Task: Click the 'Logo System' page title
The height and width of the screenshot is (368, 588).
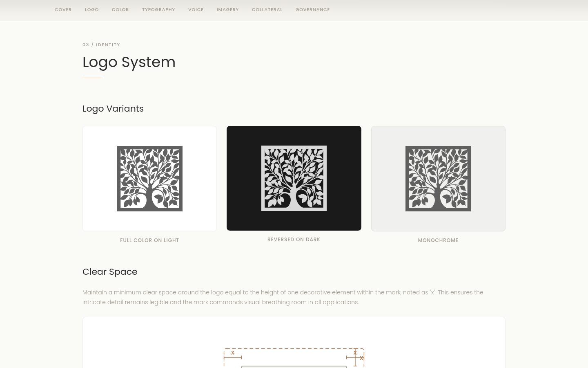Action: [129, 62]
